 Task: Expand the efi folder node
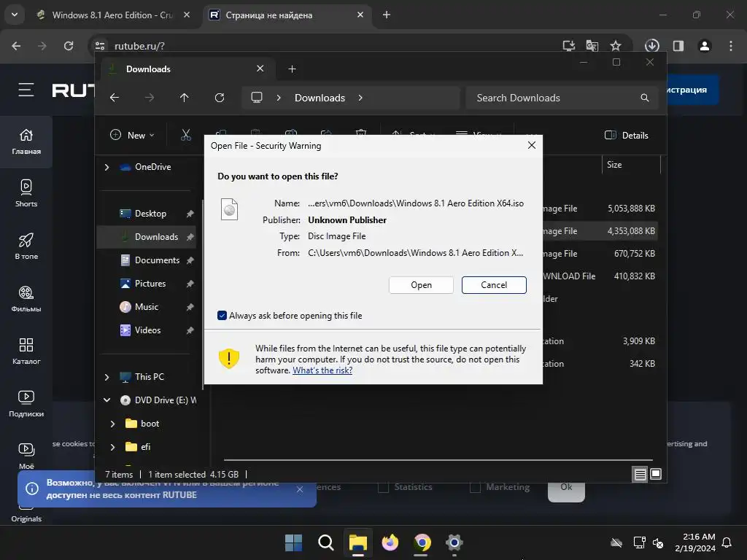(113, 447)
